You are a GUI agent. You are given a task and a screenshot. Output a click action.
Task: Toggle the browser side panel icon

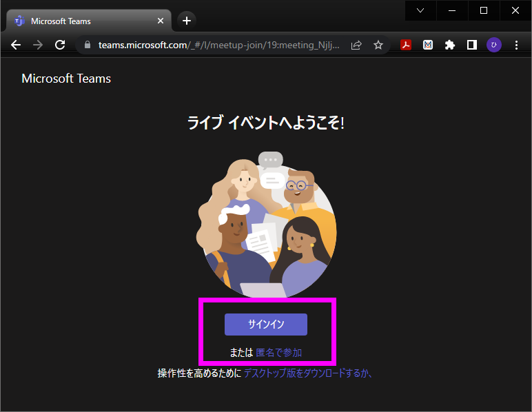point(472,45)
